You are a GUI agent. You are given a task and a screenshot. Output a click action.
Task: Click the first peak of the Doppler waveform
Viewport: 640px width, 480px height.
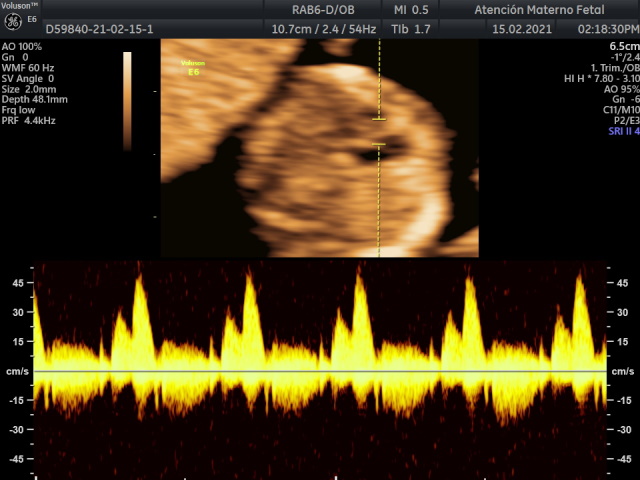click(x=139, y=285)
